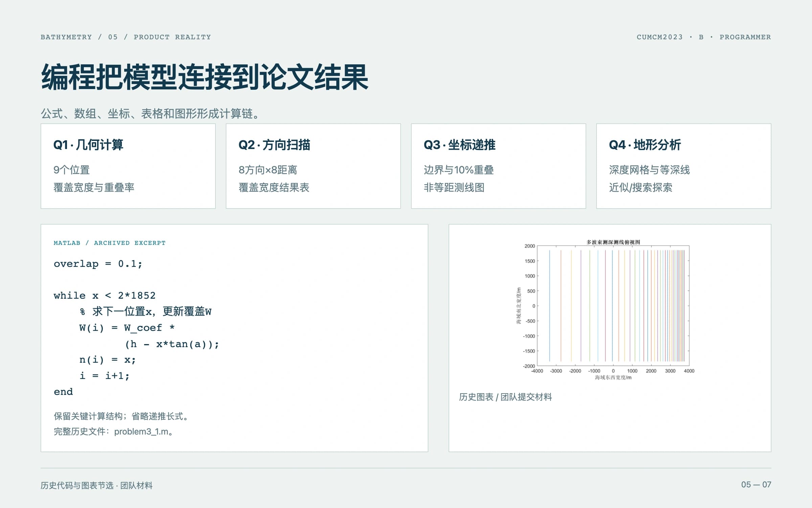Click the code comment 求下一位置x, 更新覆盖W
812x508 pixels.
coord(145,312)
